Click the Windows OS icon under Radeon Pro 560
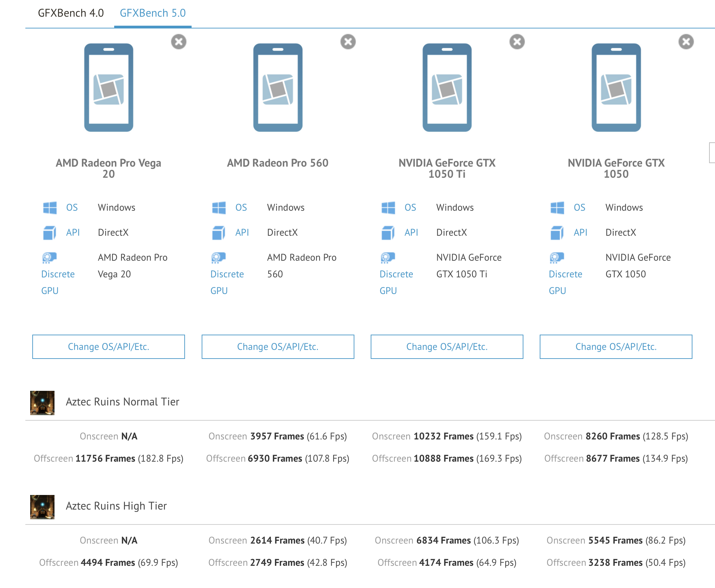The height and width of the screenshot is (588, 715). 219,208
